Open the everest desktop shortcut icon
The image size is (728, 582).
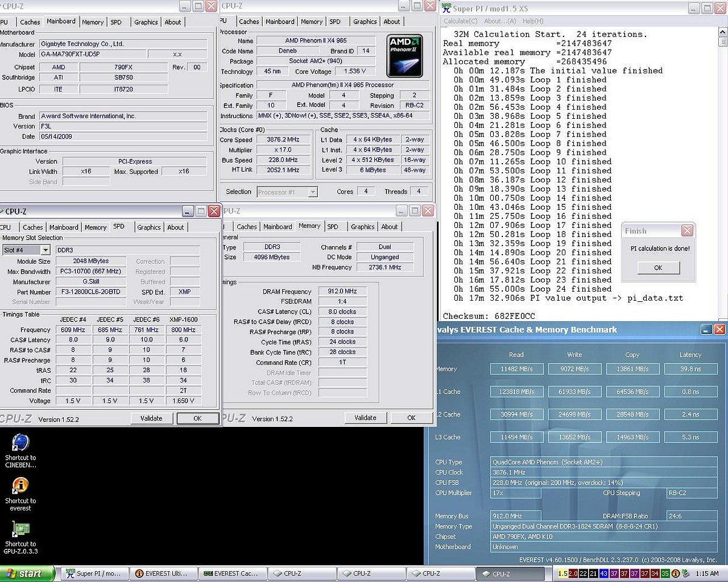tap(21, 486)
